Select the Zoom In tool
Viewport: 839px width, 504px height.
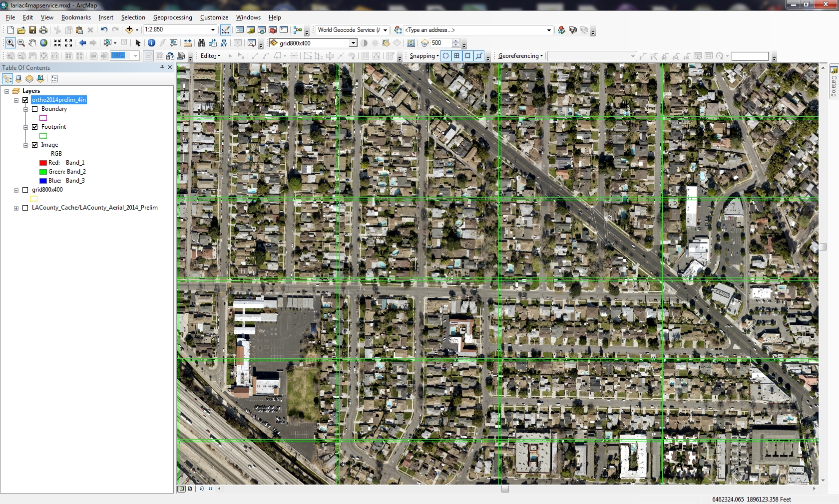coord(10,43)
